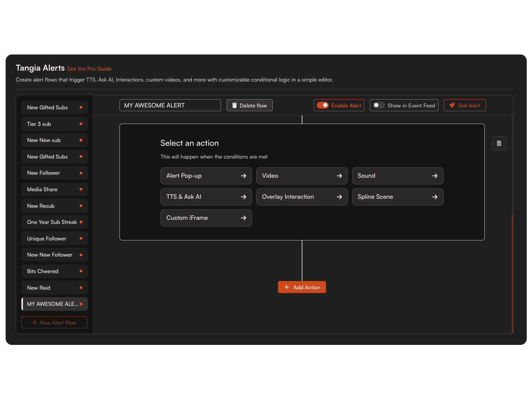Click the trash icon beside the action card
Image resolution: width=532 pixels, height=399 pixels.
(x=499, y=143)
